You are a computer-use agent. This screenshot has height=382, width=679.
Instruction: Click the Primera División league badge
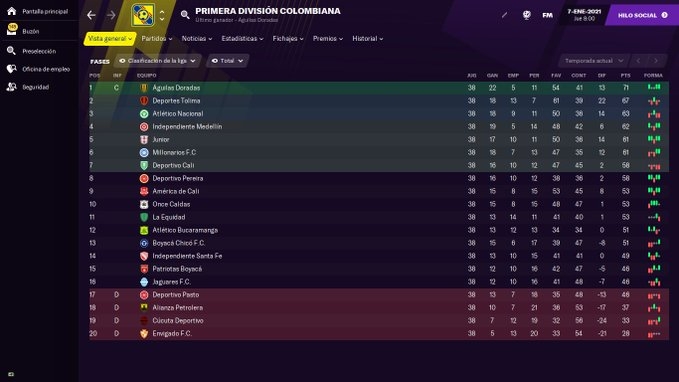[x=142, y=16]
